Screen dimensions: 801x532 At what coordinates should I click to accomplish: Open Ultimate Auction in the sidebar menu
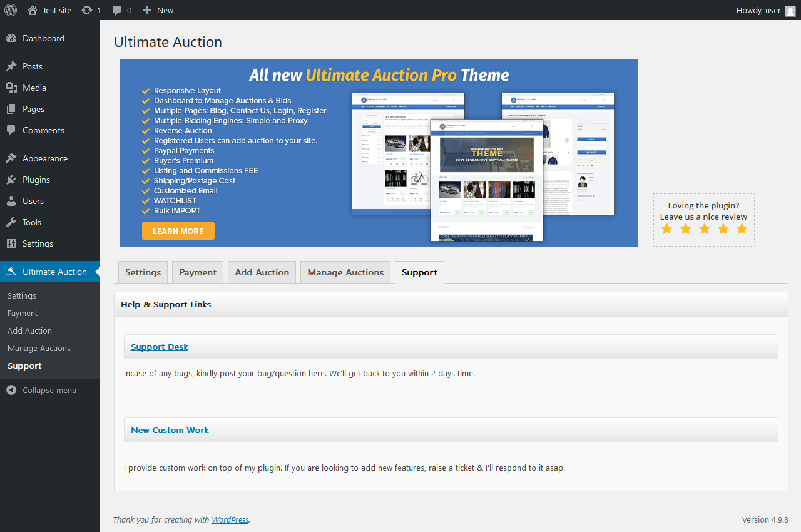pyautogui.click(x=50, y=272)
